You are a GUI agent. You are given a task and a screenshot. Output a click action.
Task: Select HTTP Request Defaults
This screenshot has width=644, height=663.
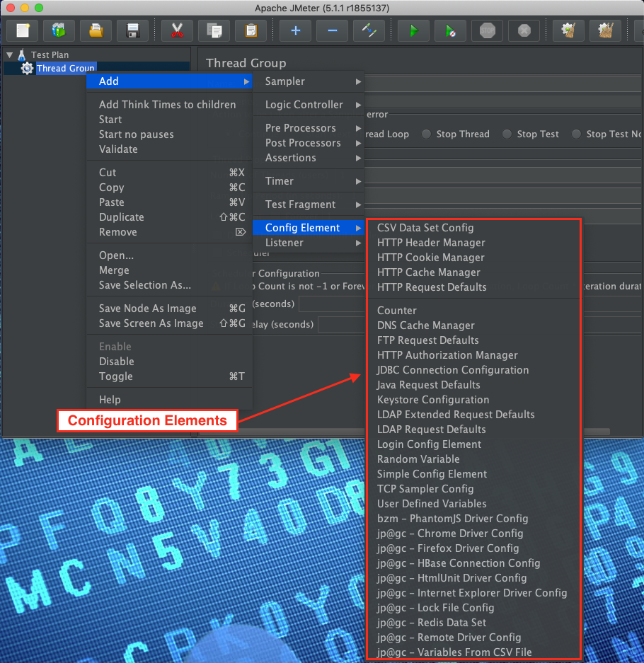tap(473, 287)
